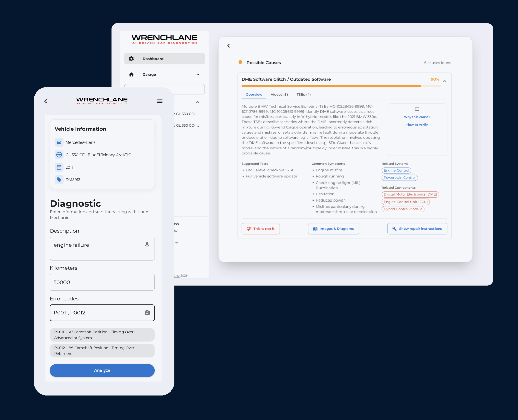Click the tag icon beside DMS913

coord(59,180)
